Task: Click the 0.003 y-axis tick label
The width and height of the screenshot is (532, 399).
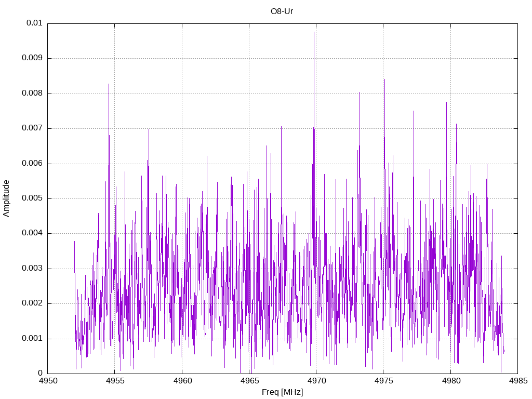Action: [33, 269]
